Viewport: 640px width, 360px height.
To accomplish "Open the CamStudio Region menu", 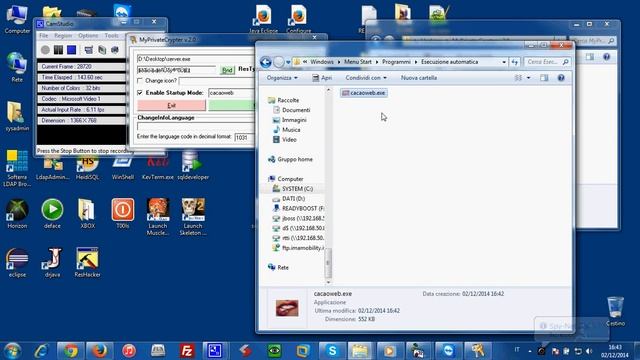I will [63, 36].
